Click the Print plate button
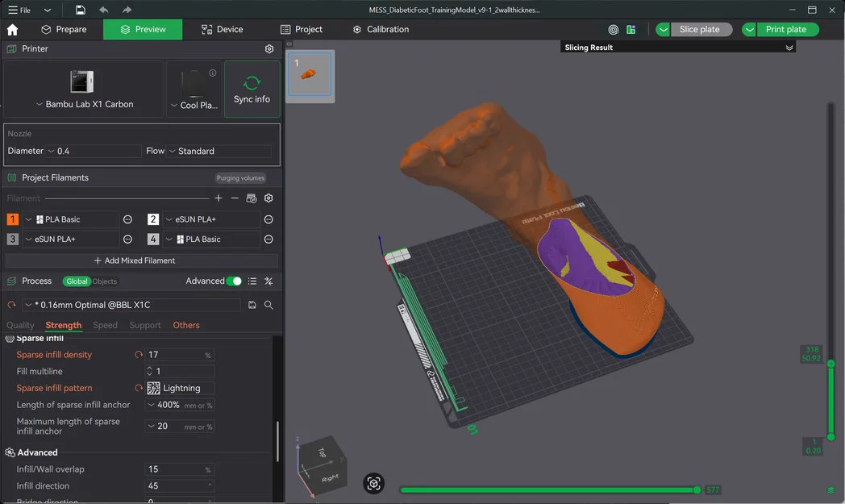The width and height of the screenshot is (845, 504). point(787,29)
